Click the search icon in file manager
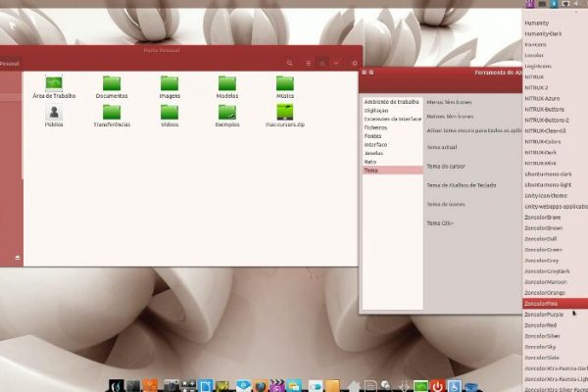The height and width of the screenshot is (392, 588). pyautogui.click(x=289, y=63)
